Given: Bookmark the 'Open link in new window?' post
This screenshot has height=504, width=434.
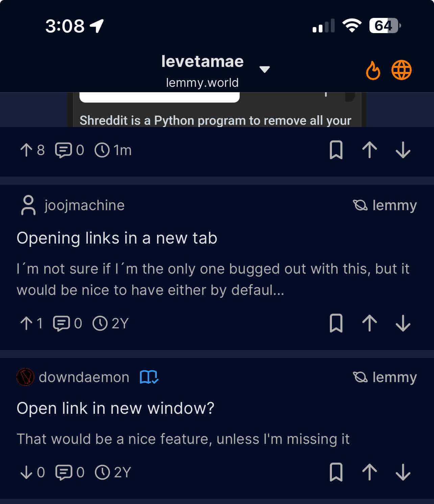Looking at the screenshot, I should (x=336, y=472).
